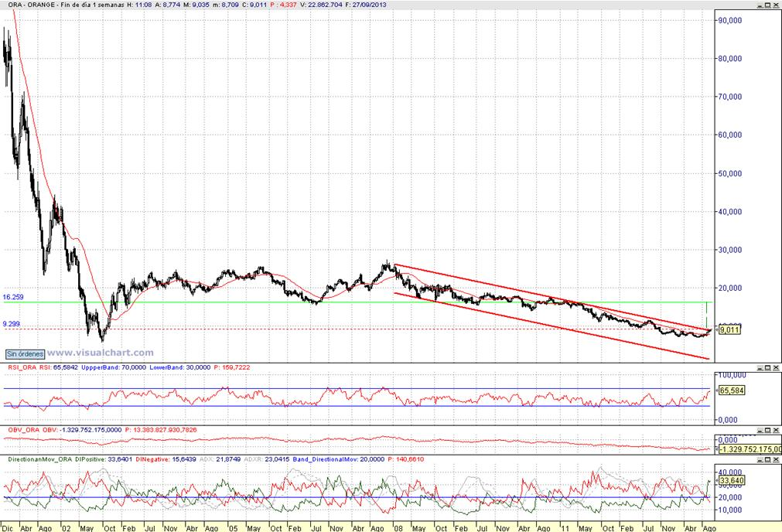Viewport: 782px width, 532px height.
Task: Click the 9.299 support level label
Action: click(x=12, y=324)
